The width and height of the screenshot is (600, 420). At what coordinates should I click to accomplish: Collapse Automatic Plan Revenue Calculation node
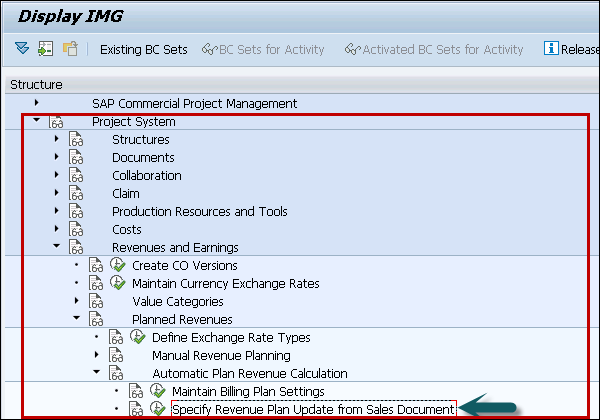click(x=96, y=372)
